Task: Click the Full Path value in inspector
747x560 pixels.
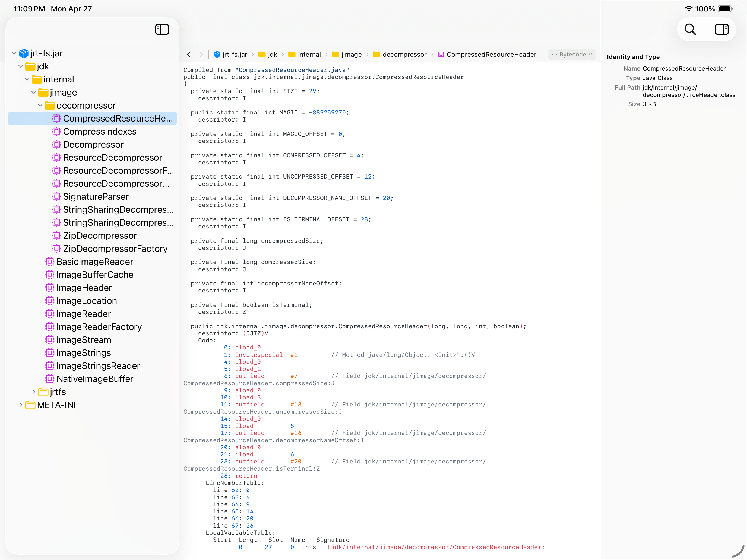Action: point(689,91)
